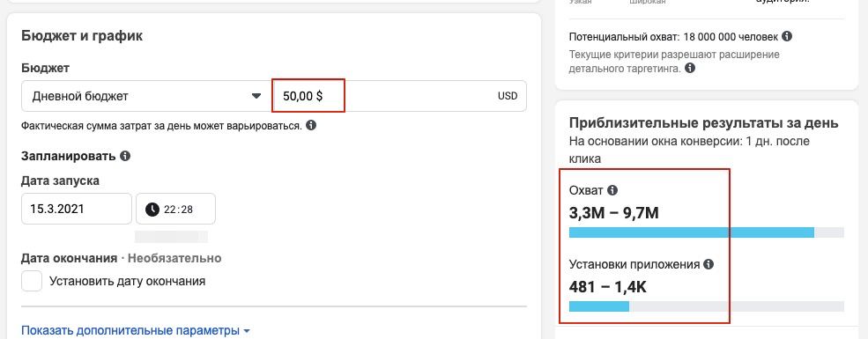Screen dimensions: 868x339
Task: Click info icon beside Запланировать heading
Action: coord(125,156)
